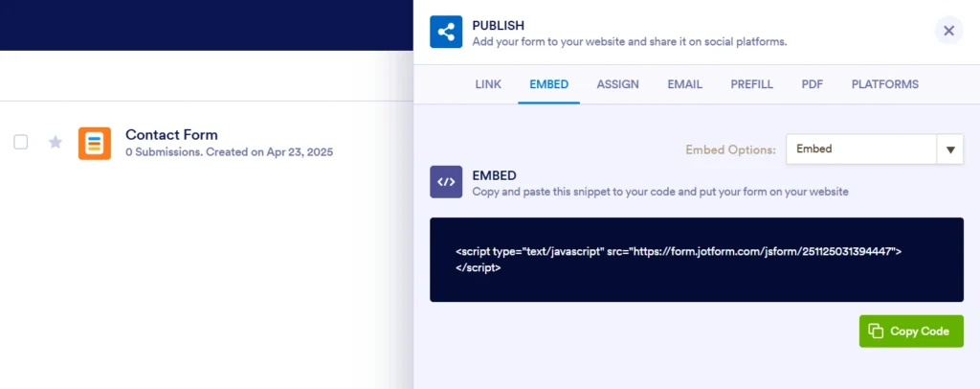Open the PREFILL tab
980x389 pixels.
click(x=752, y=84)
